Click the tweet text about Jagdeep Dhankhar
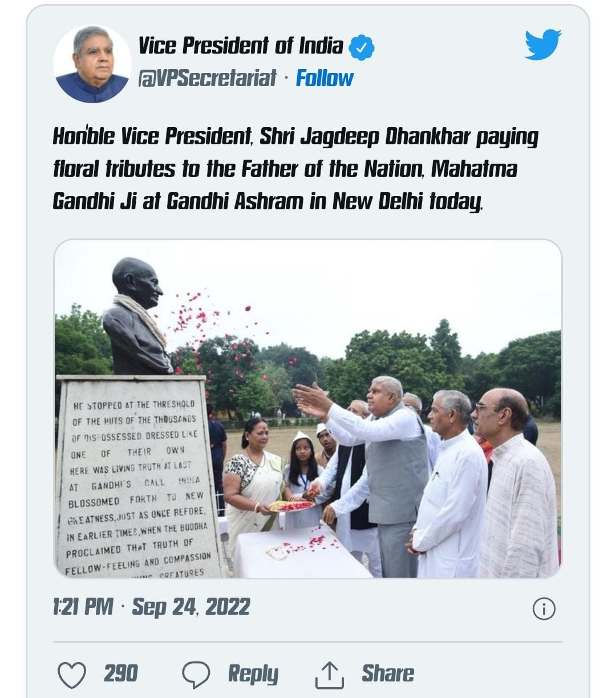This screenshot has height=698, width=616. [x=295, y=169]
